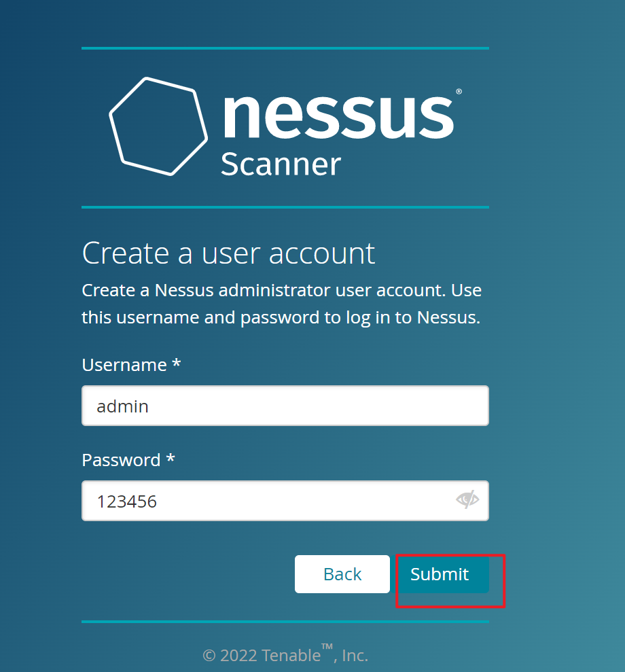Click the Create a user account heading

click(x=228, y=253)
